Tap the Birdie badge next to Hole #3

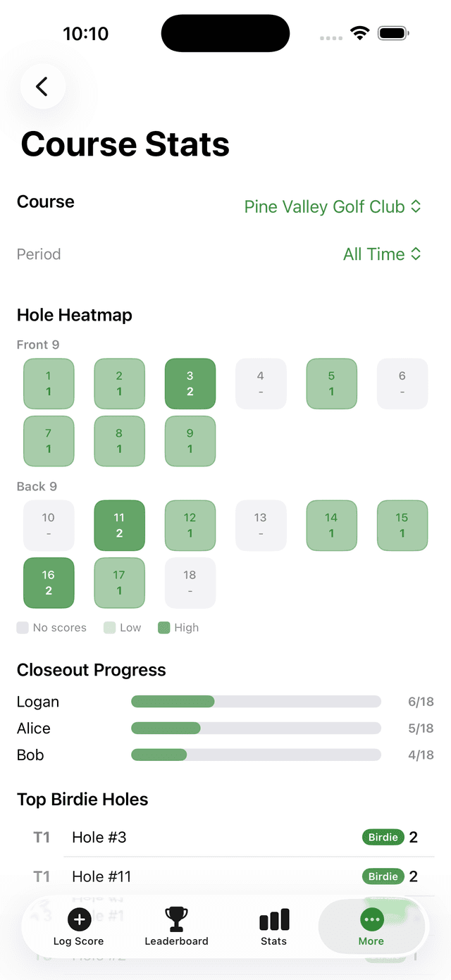383,837
